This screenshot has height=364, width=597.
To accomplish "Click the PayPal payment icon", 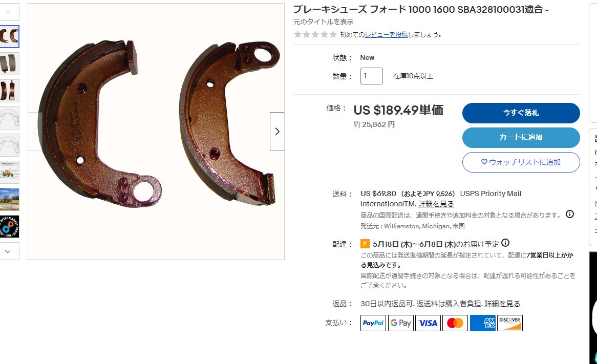I will 373,323.
